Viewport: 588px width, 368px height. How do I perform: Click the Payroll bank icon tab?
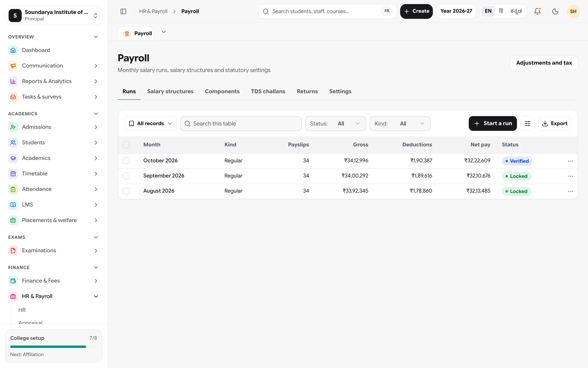pos(127,33)
